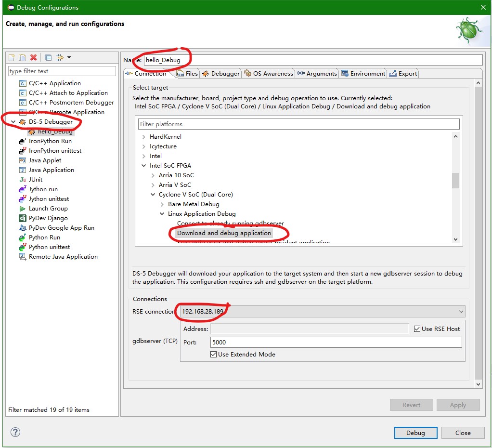Click the PyDev Google App Run icon

point(23,228)
